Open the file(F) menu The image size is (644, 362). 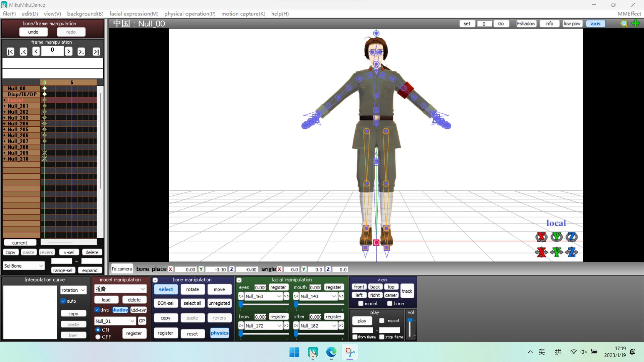pyautogui.click(x=9, y=14)
